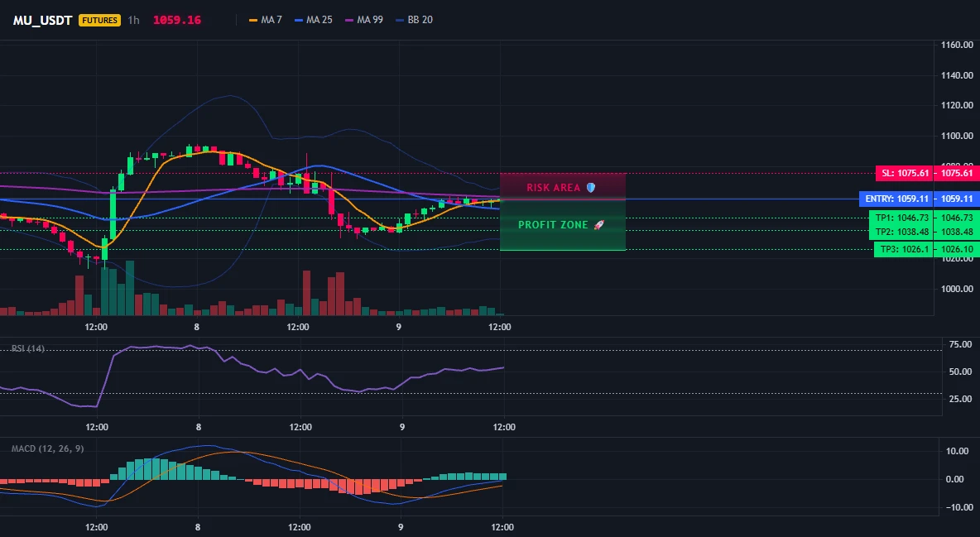The height and width of the screenshot is (537, 980).
Task: Click the blue ENTRY: 1059.11 label
Action: (x=896, y=199)
